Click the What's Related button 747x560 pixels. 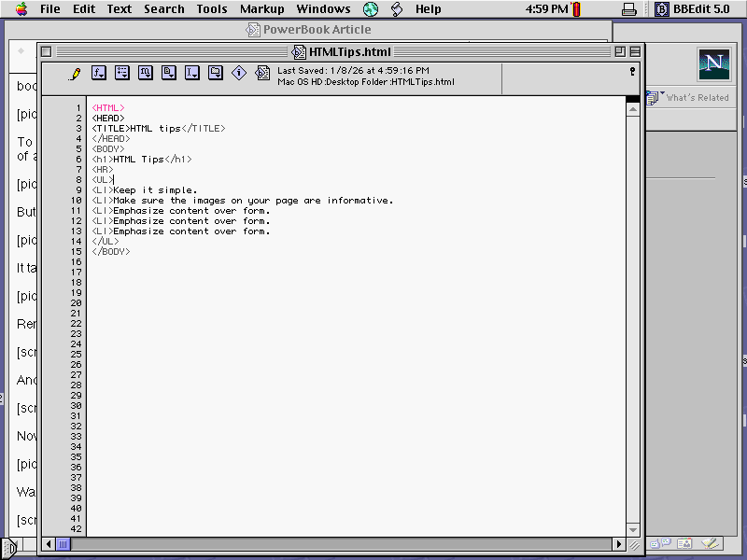[x=696, y=97]
